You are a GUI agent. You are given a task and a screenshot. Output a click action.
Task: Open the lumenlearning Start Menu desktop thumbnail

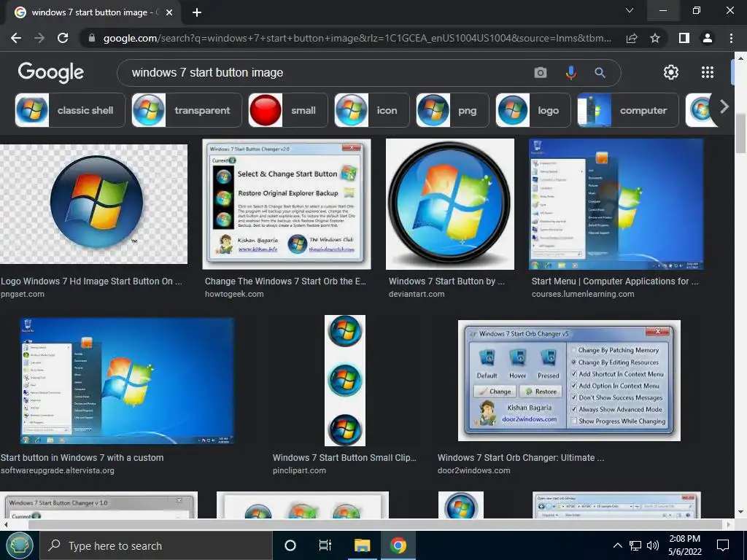click(x=616, y=204)
